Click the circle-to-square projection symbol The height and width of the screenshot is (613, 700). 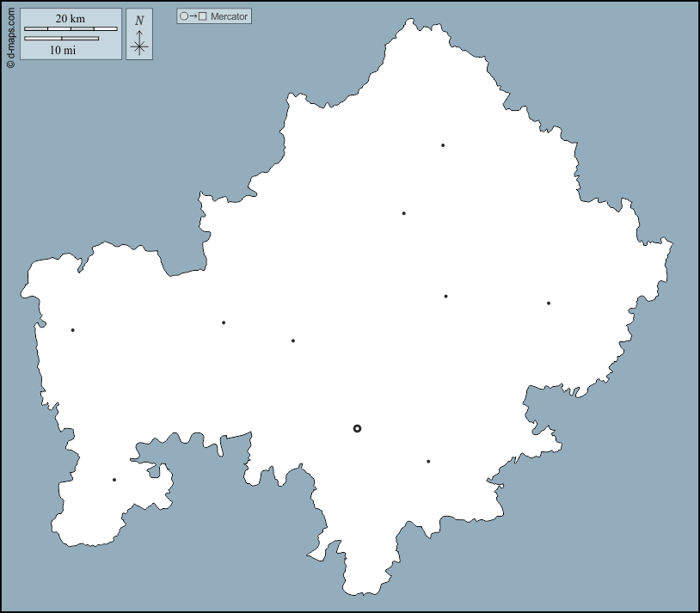(x=193, y=16)
